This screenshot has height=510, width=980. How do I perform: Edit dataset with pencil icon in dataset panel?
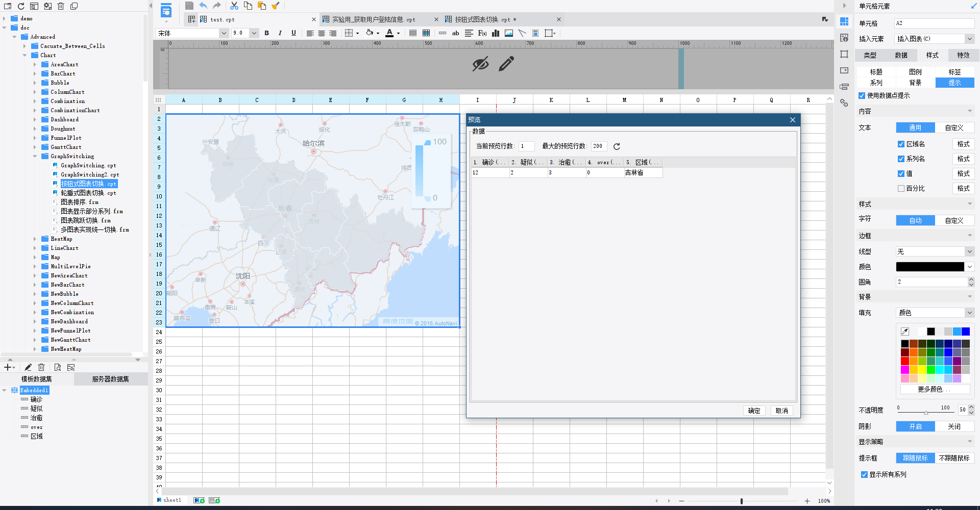28,367
